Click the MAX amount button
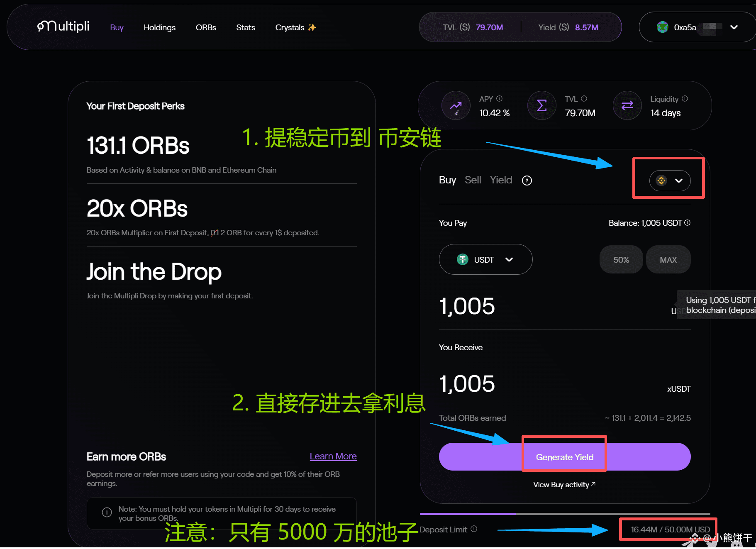The width and height of the screenshot is (756, 549). pyautogui.click(x=668, y=260)
